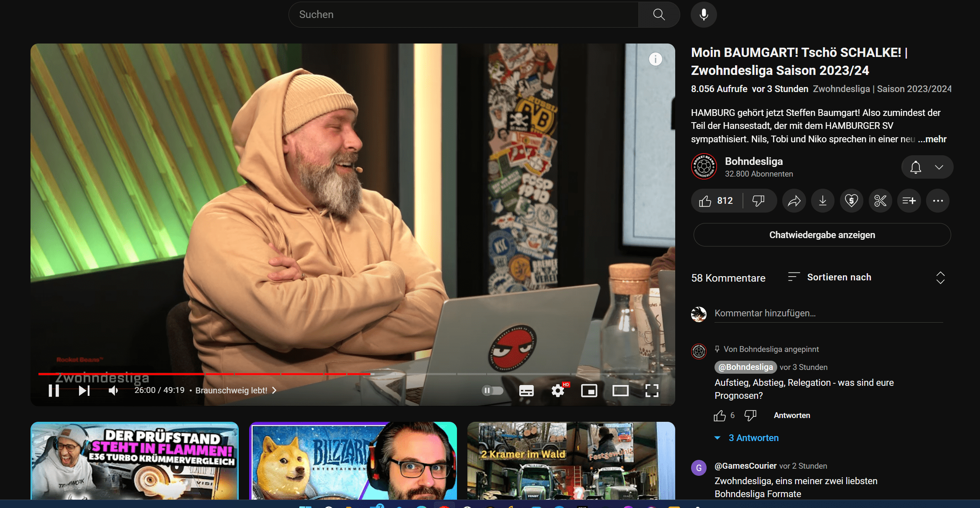The width and height of the screenshot is (980, 508).
Task: Click the 'vor 3 Stunden' comment timestamp
Action: (804, 367)
